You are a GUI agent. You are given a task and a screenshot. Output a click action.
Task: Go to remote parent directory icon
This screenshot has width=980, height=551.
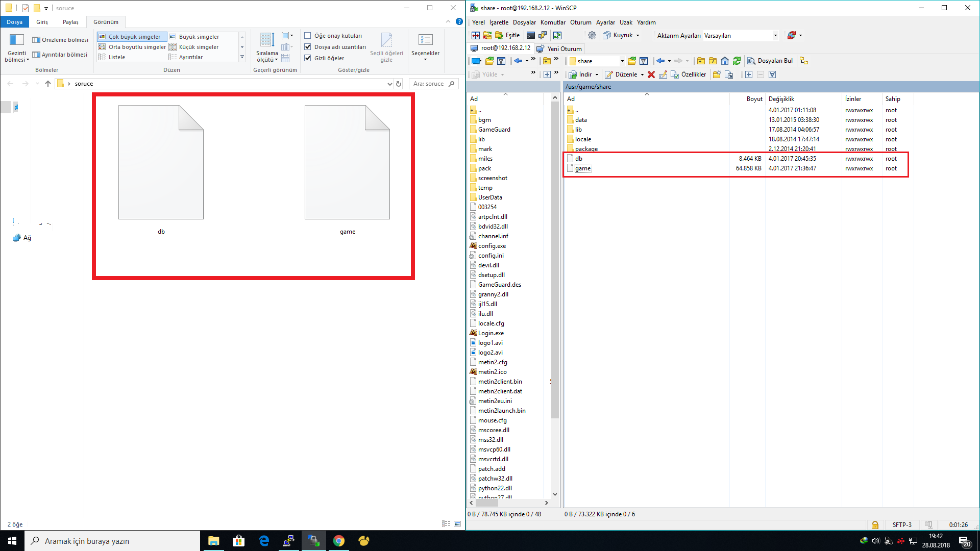click(701, 61)
